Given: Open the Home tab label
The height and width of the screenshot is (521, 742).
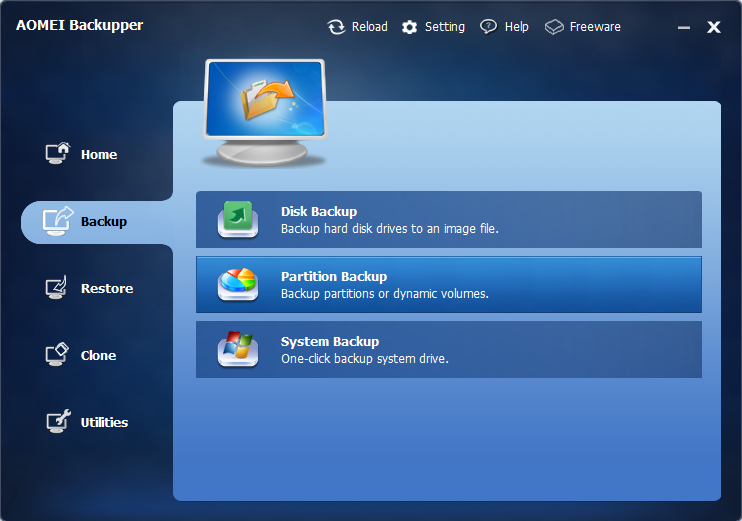Looking at the screenshot, I should [99, 154].
